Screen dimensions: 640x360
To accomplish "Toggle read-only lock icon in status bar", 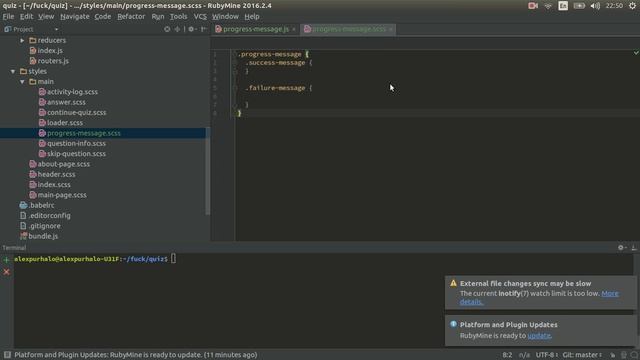I will pos(613,355).
